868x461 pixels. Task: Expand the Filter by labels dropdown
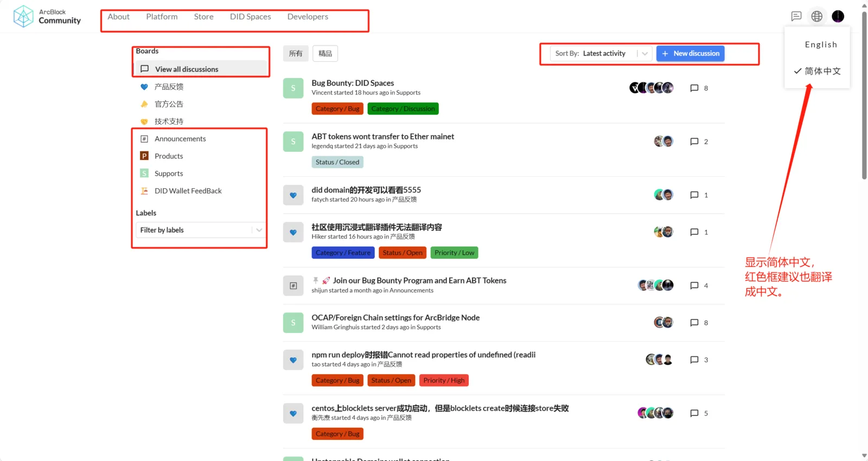[x=201, y=230]
